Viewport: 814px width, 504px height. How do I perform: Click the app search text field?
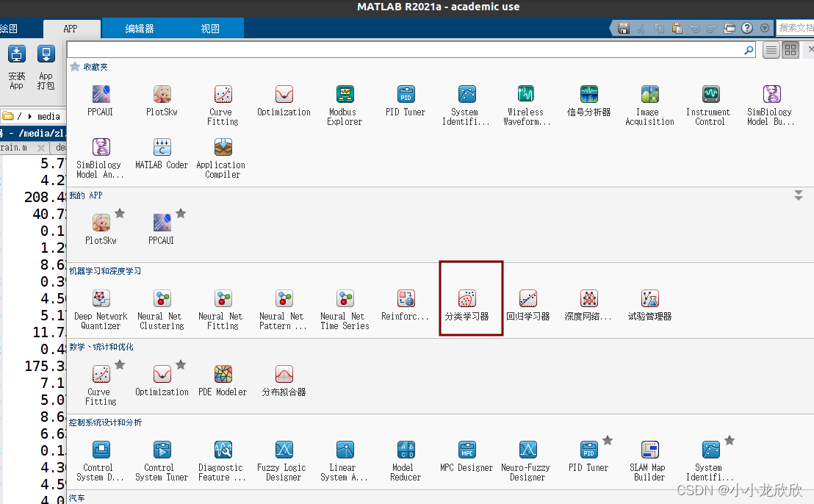[x=405, y=50]
